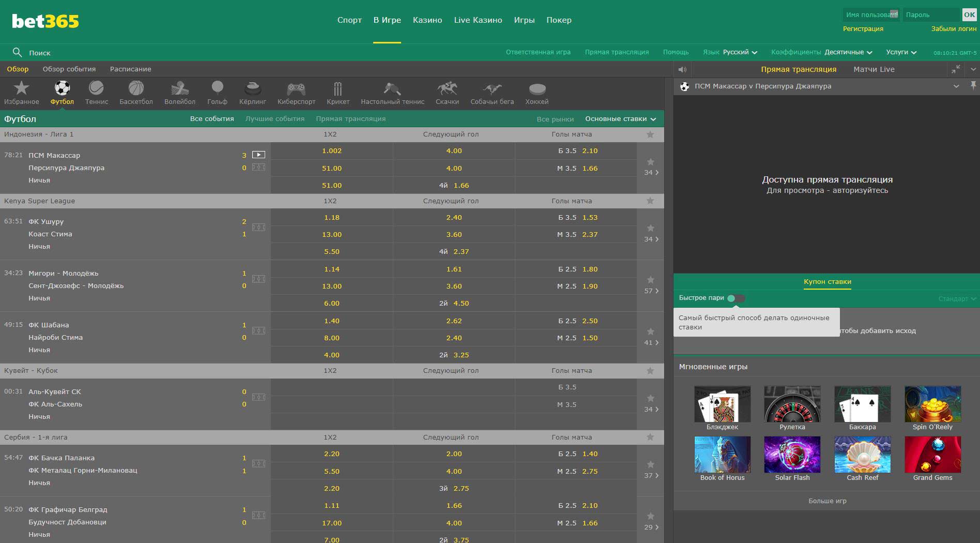Star the ПСМ Макассар match as favorite

651,162
